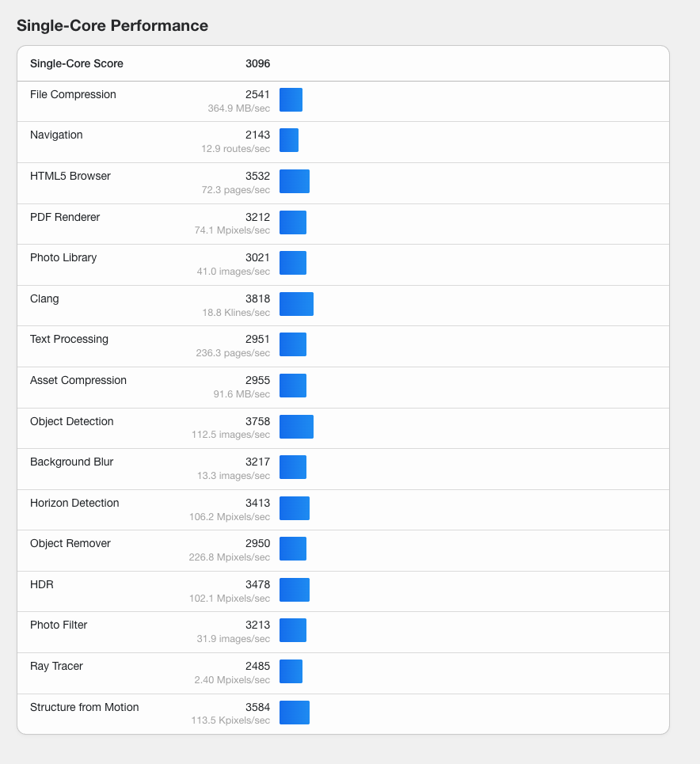Click the Structure from Motion label
The width and height of the screenshot is (700, 764).
pos(84,707)
